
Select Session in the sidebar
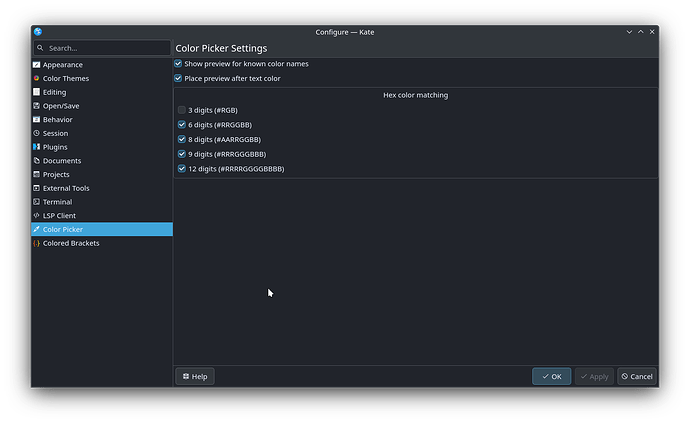pos(102,133)
